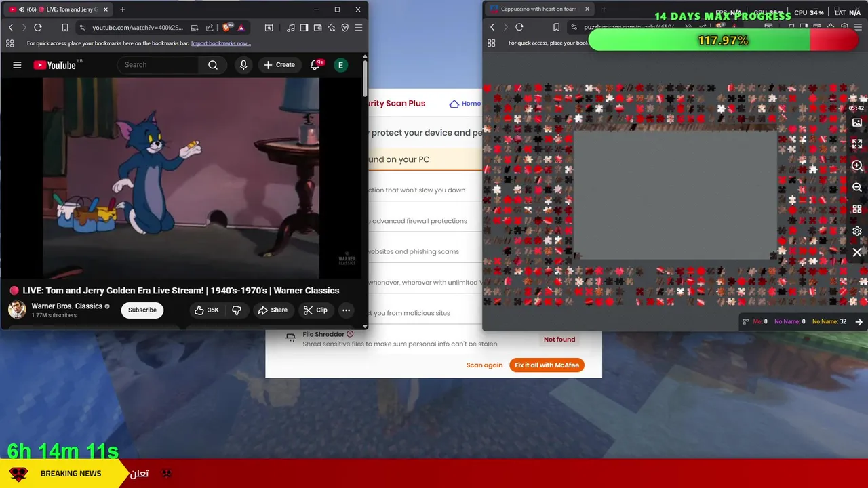Go back in the YouTube browser window

point(11,28)
